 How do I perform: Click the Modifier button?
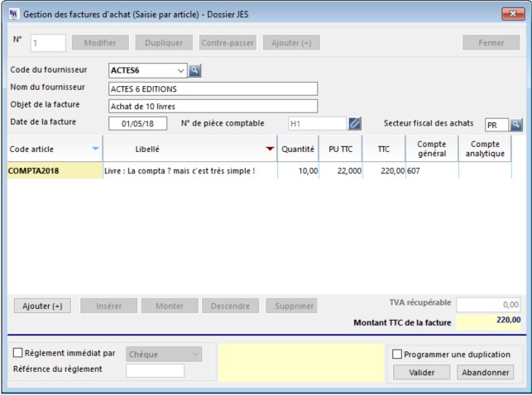(x=100, y=43)
